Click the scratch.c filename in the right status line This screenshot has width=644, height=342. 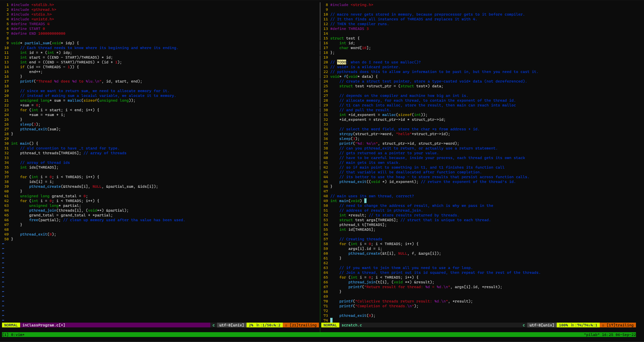point(352,325)
